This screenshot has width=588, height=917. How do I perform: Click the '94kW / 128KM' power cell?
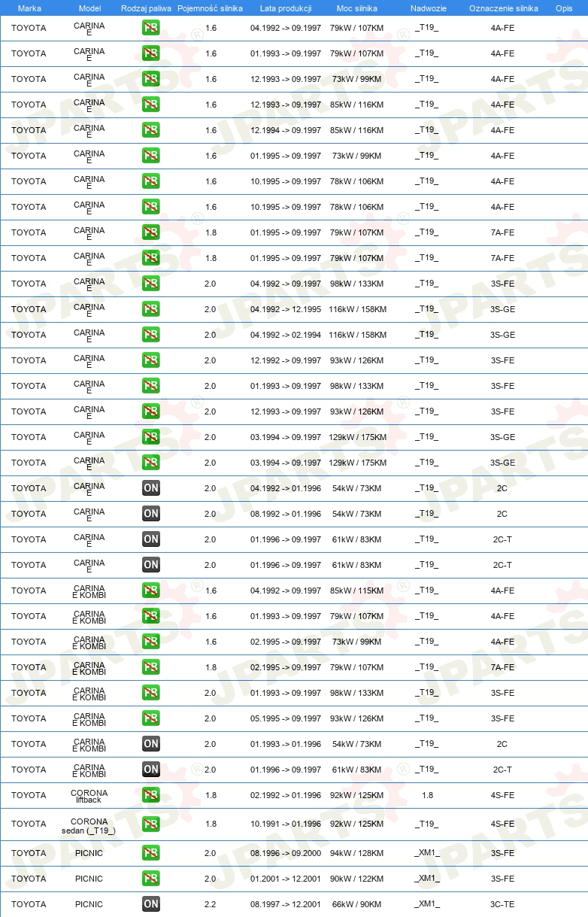[x=357, y=853]
